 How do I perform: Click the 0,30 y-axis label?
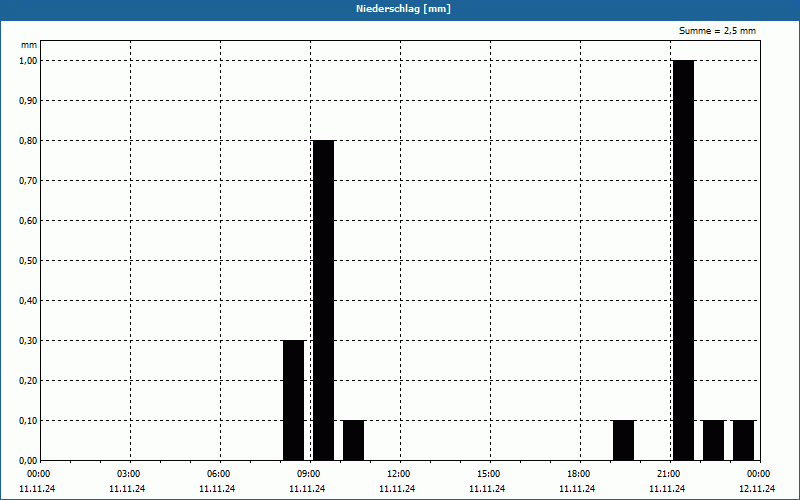[28, 341]
